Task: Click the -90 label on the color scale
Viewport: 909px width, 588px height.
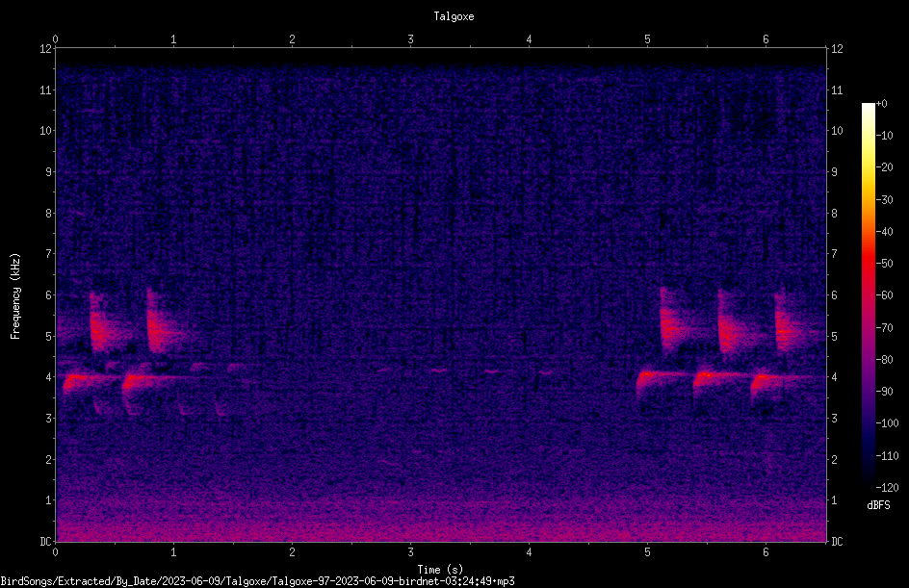Action: [x=885, y=391]
